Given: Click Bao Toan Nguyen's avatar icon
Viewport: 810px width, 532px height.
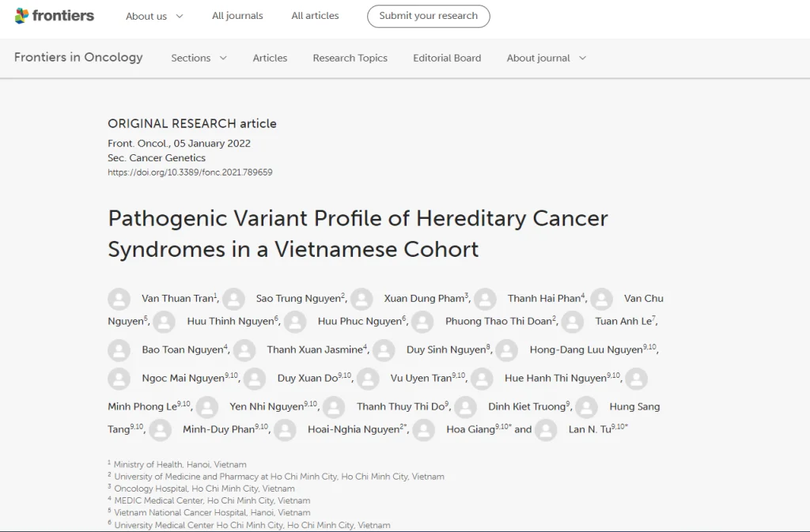Looking at the screenshot, I should coord(119,350).
